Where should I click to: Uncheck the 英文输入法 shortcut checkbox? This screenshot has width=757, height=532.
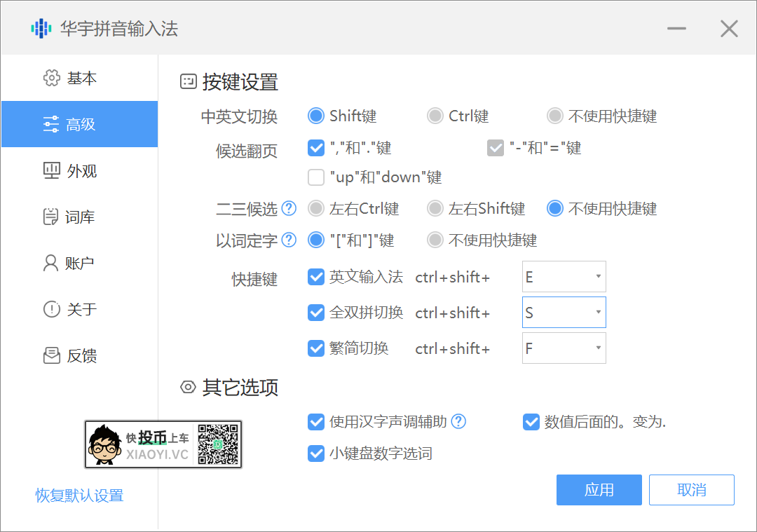point(316,277)
